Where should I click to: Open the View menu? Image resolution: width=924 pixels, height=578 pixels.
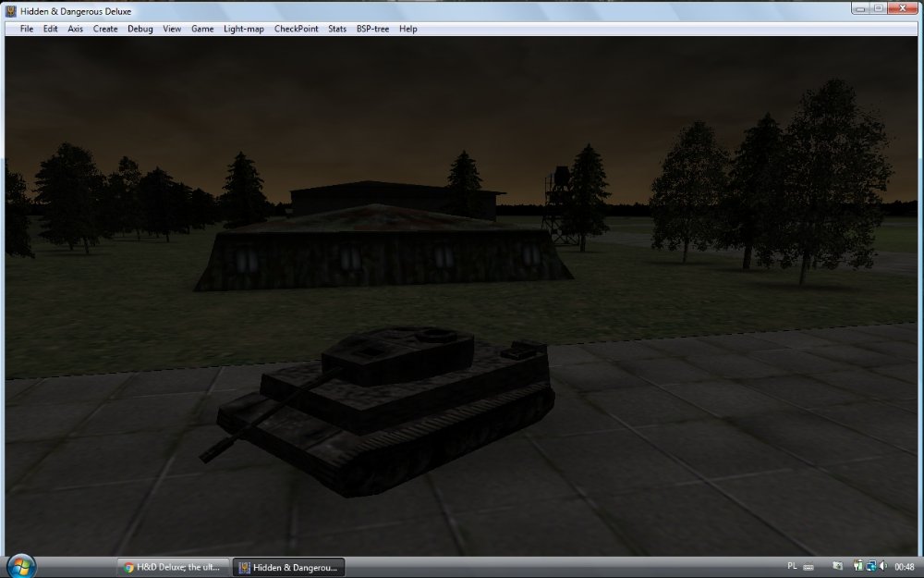tap(172, 29)
